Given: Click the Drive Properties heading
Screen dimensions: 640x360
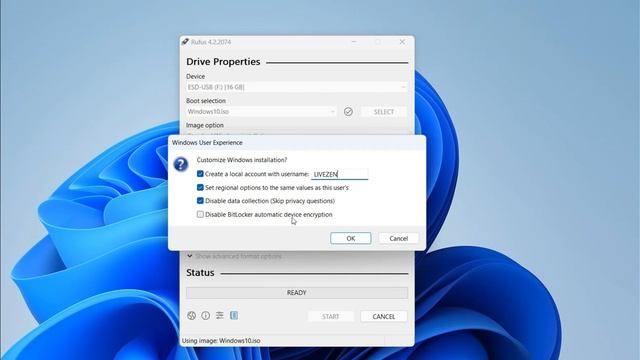Looking at the screenshot, I should tap(223, 62).
